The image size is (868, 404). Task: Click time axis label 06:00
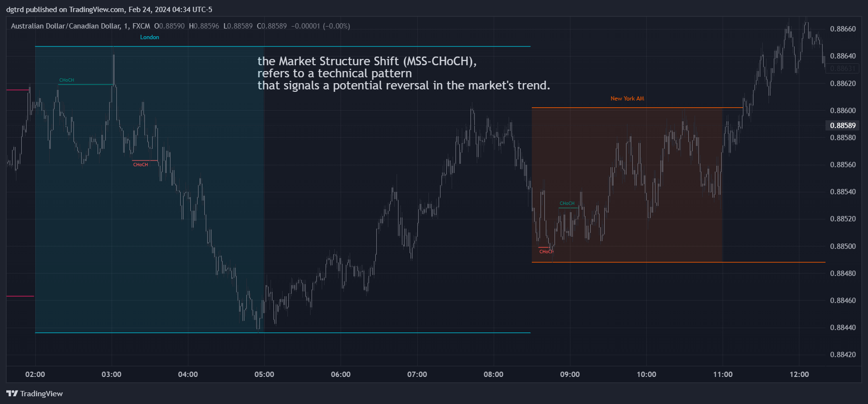point(341,375)
